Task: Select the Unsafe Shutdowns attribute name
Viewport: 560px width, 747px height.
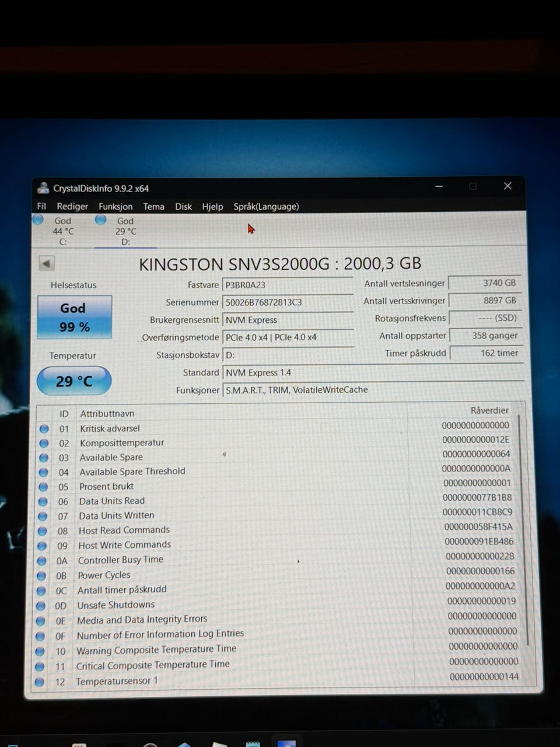Action: [116, 605]
